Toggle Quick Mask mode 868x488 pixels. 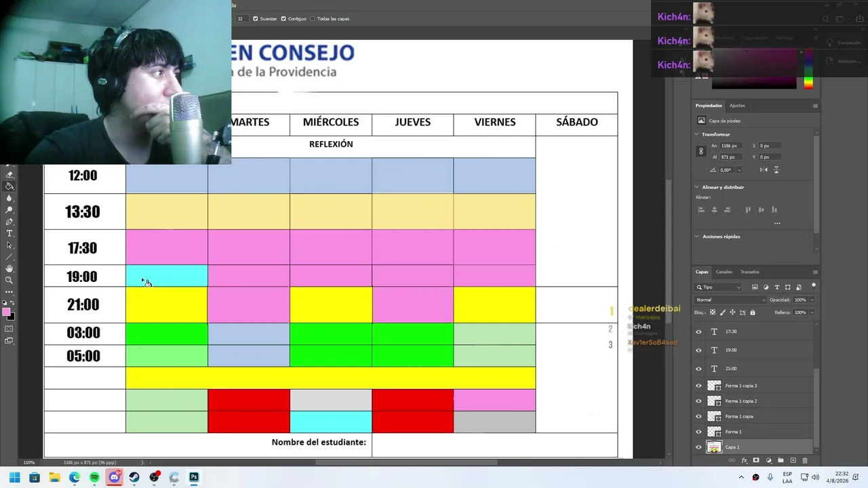coord(9,329)
